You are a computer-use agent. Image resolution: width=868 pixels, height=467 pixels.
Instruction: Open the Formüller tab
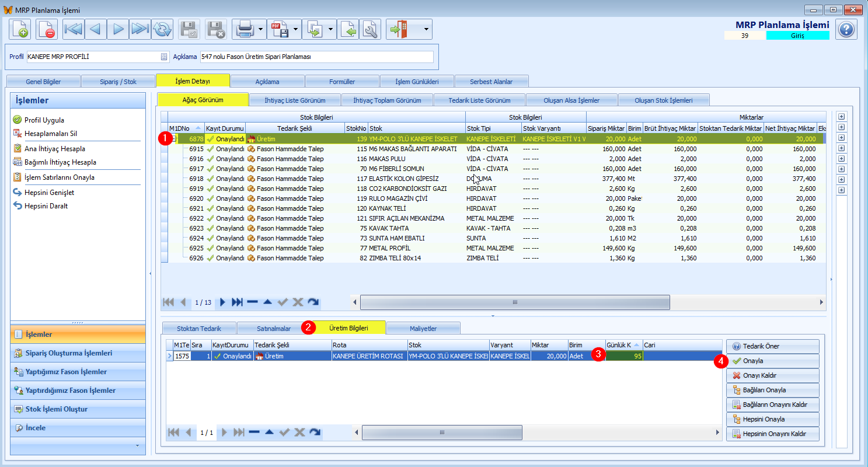point(342,81)
